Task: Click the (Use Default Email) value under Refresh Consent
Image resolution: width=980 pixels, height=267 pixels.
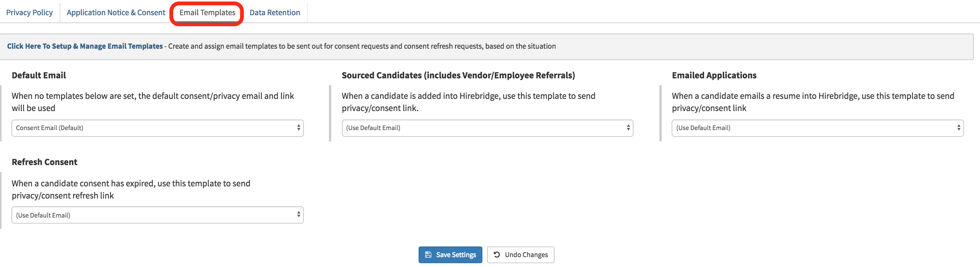Action: click(x=43, y=215)
